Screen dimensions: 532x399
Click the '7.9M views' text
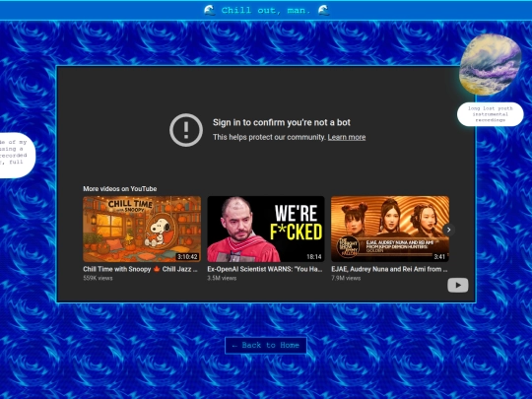click(346, 278)
